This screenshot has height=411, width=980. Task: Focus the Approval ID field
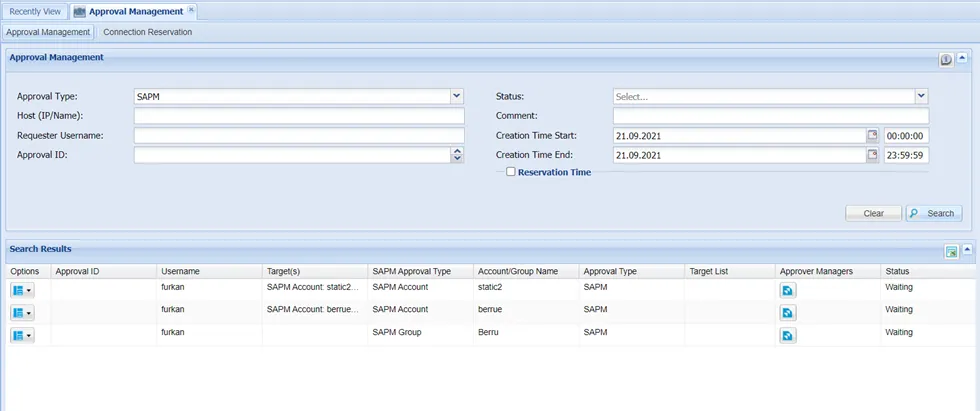[292, 155]
